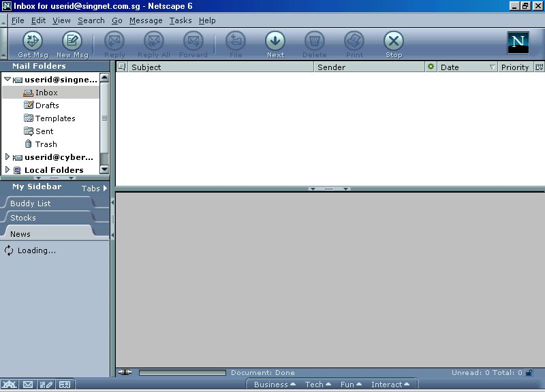This screenshot has width=545, height=392.
Task: Select the Templates folder row
Action: (50, 118)
